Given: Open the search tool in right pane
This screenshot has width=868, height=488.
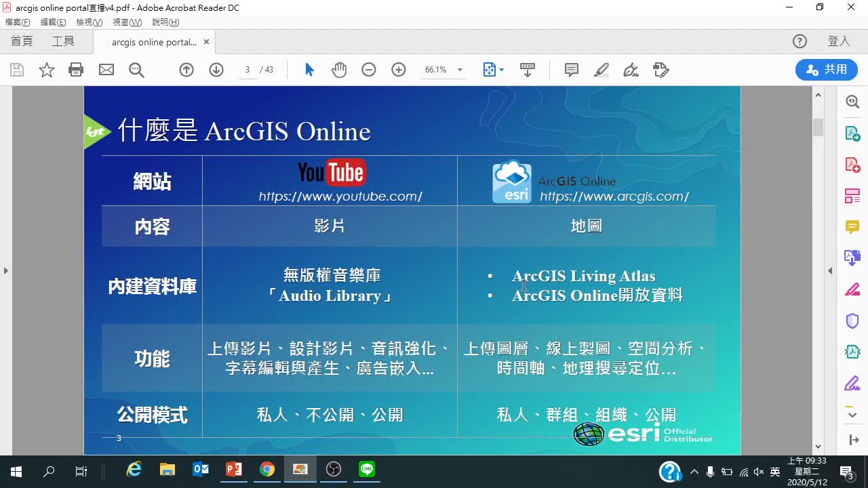Looking at the screenshot, I should click(852, 102).
